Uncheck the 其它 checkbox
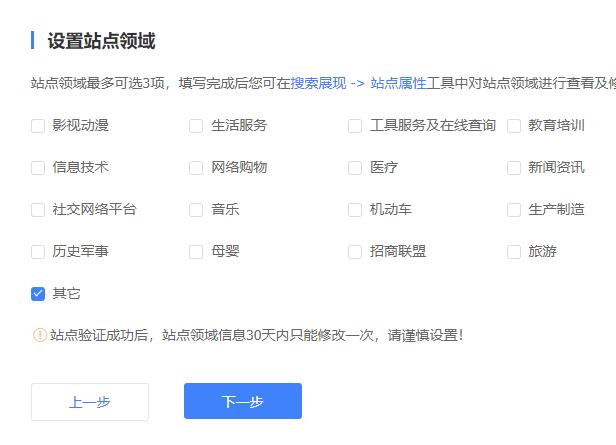This screenshot has width=616, height=445. [x=38, y=294]
